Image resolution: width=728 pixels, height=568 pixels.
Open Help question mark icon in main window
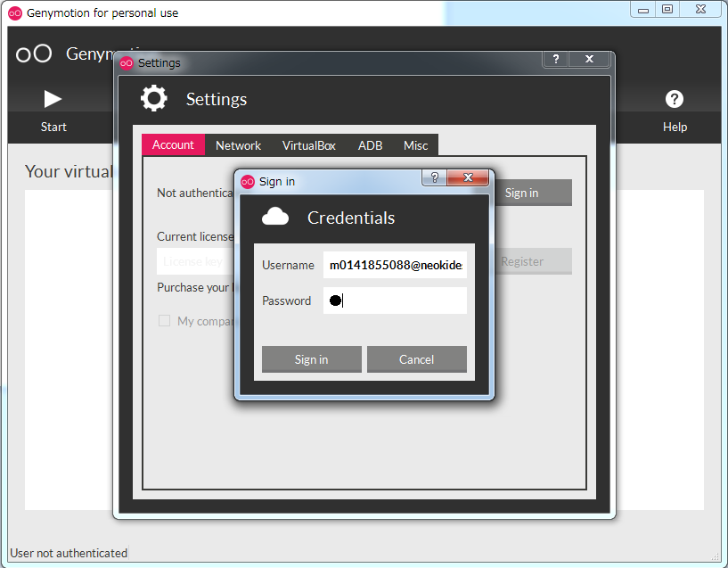click(x=675, y=99)
